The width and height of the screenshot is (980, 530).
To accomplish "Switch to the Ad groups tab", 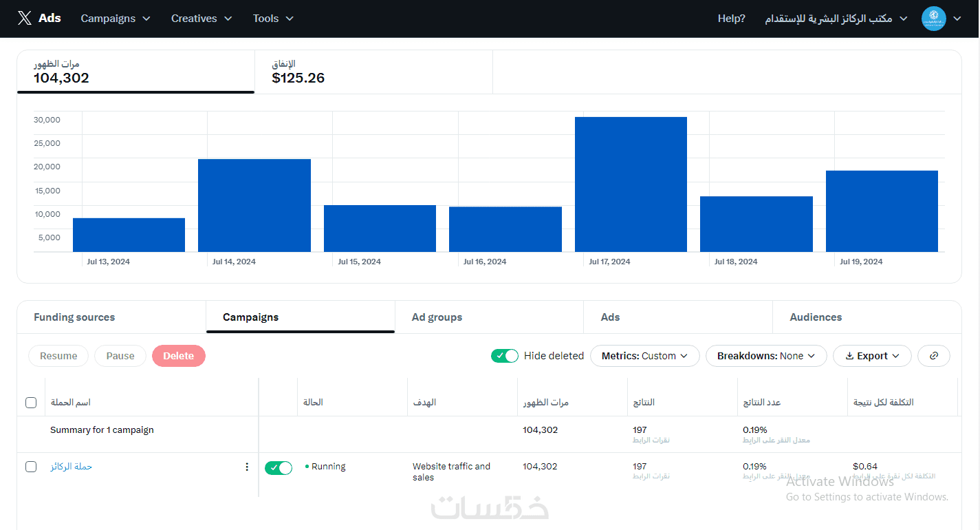I will (489, 317).
